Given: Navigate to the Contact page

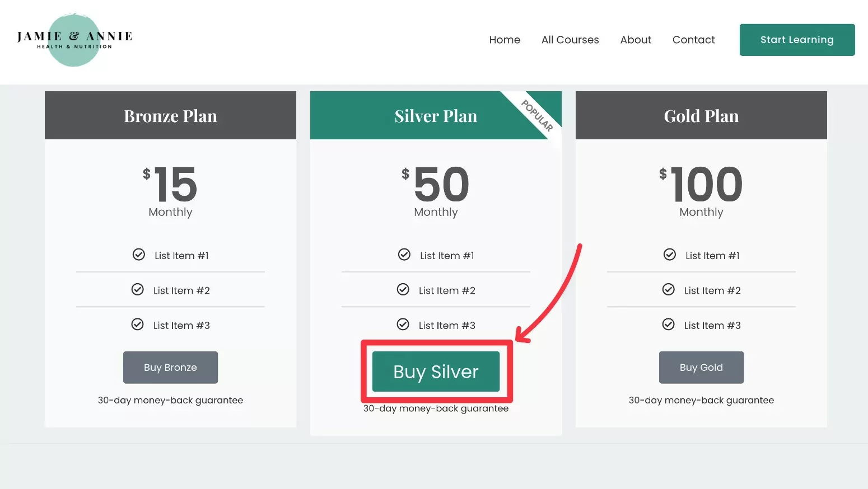Looking at the screenshot, I should (693, 40).
